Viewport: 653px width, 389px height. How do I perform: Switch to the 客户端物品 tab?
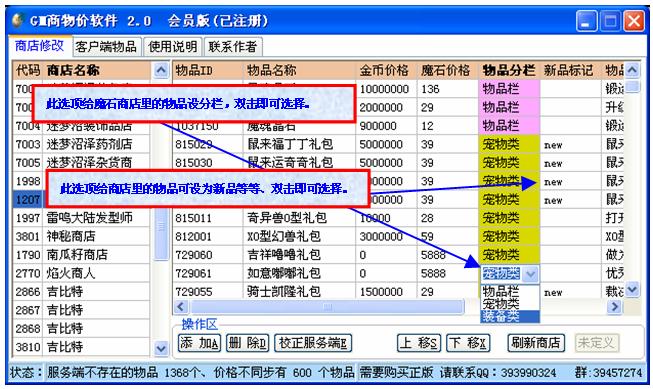click(x=106, y=47)
